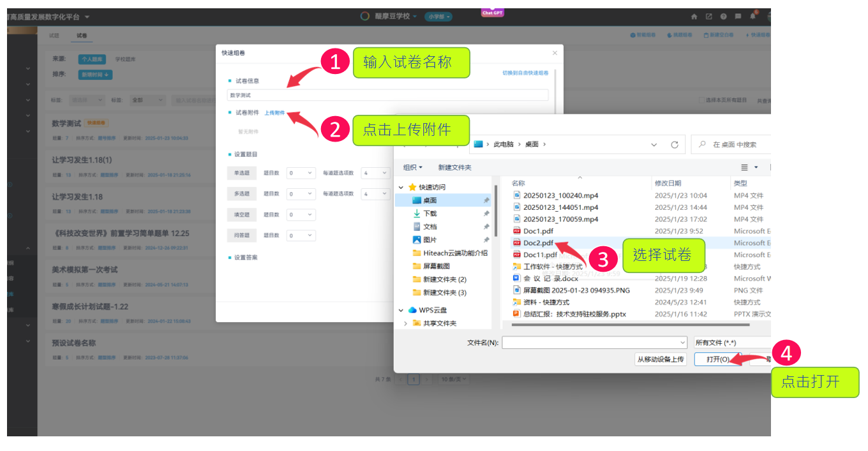Click the view layout icon in file dialog
The image size is (868, 451).
click(x=744, y=167)
